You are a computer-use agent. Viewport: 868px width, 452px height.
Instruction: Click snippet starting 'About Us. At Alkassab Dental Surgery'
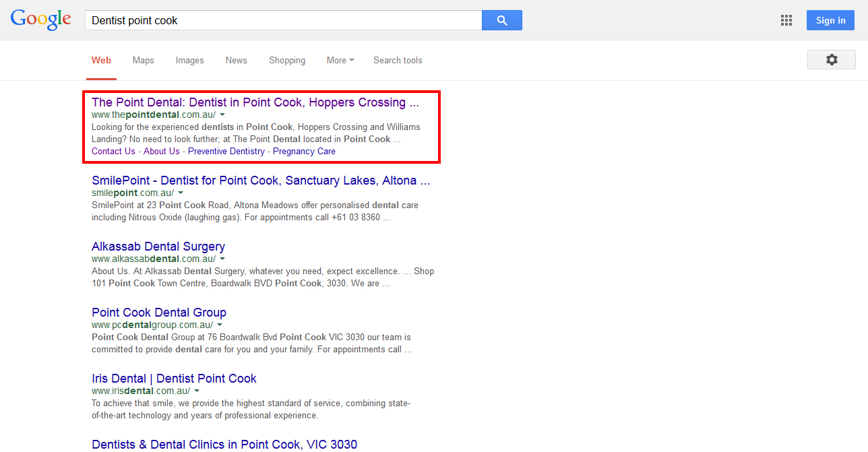pyautogui.click(x=263, y=277)
